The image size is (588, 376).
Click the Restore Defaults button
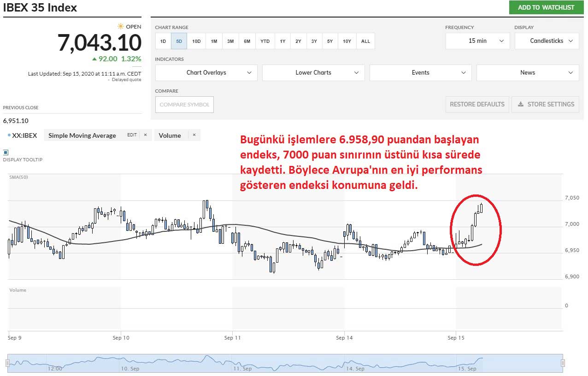pos(477,104)
